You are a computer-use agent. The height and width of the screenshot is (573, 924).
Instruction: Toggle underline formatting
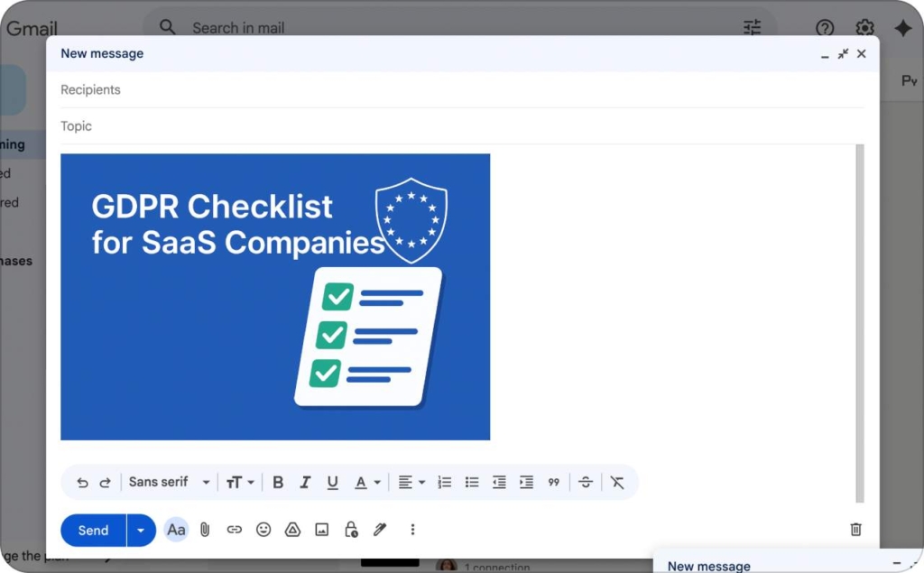coord(332,482)
